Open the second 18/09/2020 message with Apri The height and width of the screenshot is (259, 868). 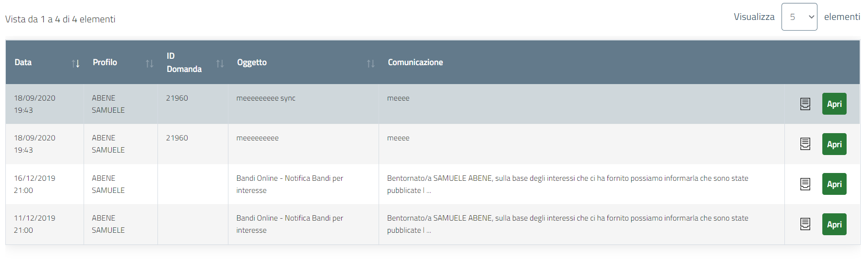834,144
